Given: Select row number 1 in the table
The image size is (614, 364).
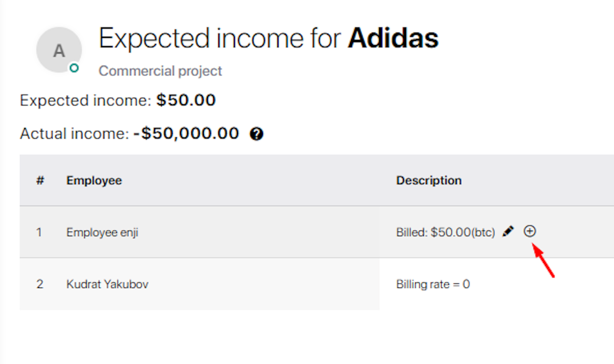Looking at the screenshot, I should 39,232.
